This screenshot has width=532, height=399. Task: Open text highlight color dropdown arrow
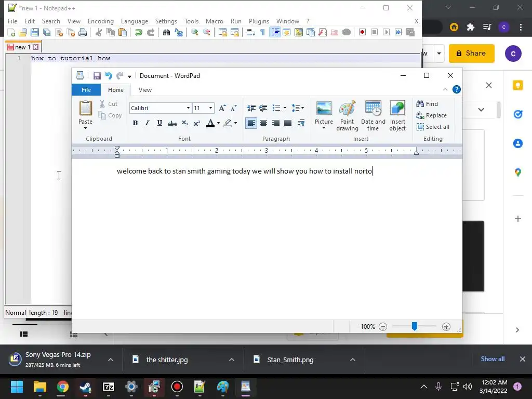pyautogui.click(x=235, y=123)
